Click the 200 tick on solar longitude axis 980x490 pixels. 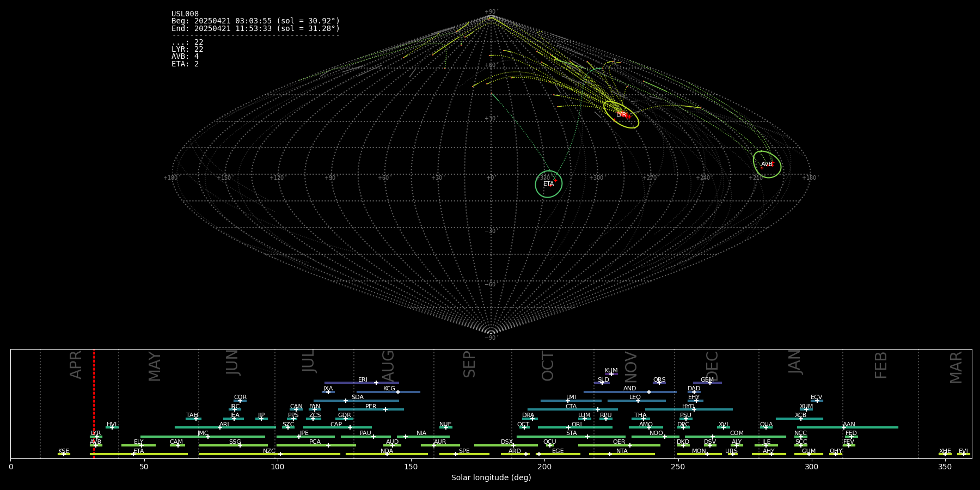(x=544, y=467)
